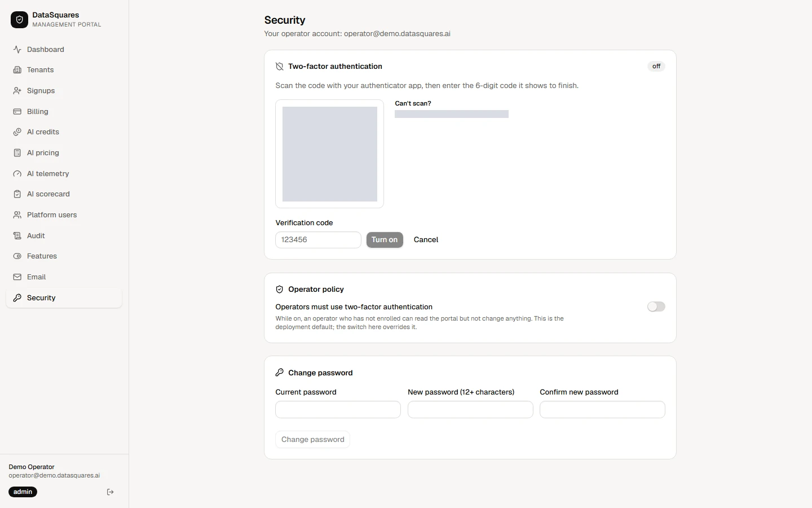Click the Demo Operator name
The image size is (812, 508).
32,467
